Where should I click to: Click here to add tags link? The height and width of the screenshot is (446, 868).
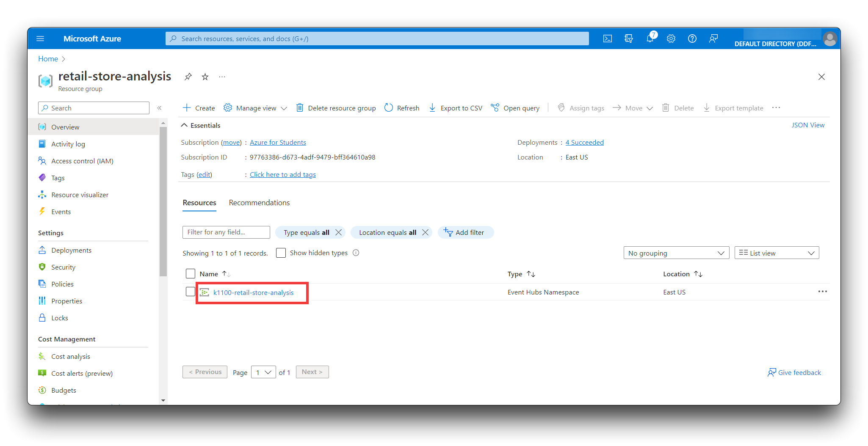click(282, 174)
